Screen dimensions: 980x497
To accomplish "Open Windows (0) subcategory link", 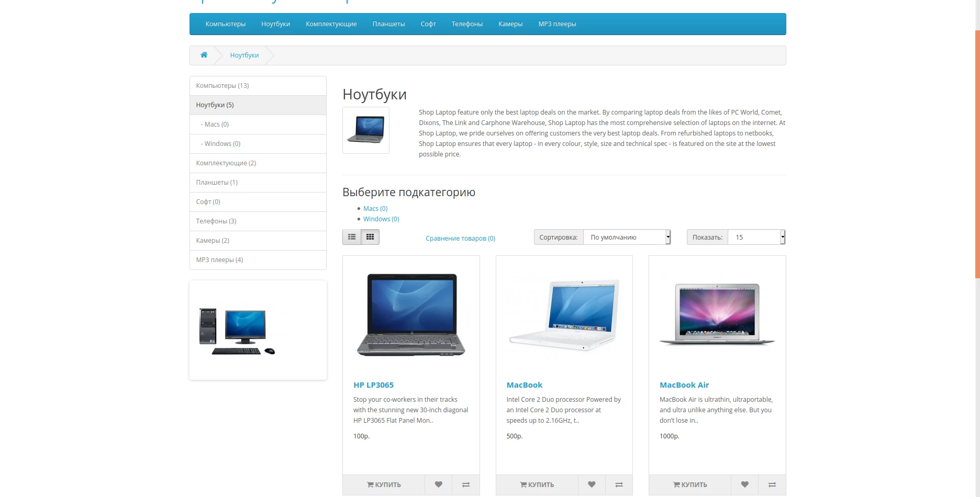I will [x=381, y=219].
